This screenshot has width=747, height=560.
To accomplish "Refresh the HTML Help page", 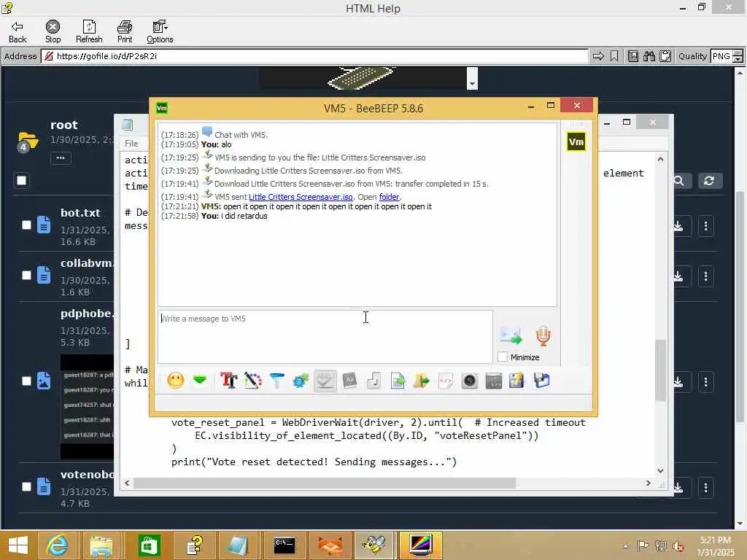I will click(x=89, y=32).
